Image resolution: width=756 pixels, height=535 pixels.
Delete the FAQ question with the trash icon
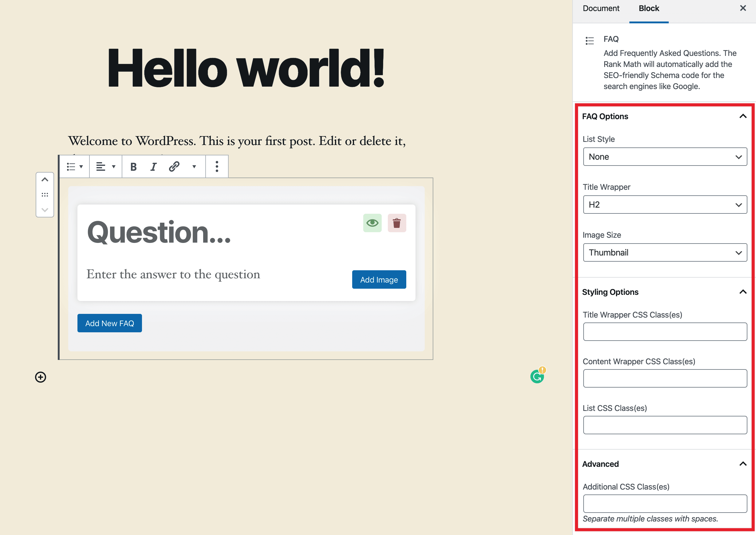397,223
